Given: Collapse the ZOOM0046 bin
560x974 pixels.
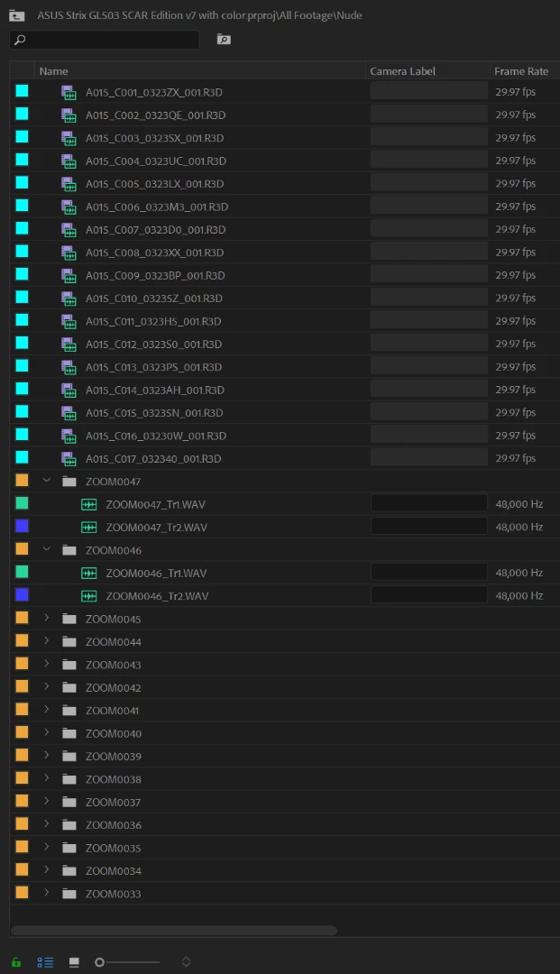Looking at the screenshot, I should 47,550.
